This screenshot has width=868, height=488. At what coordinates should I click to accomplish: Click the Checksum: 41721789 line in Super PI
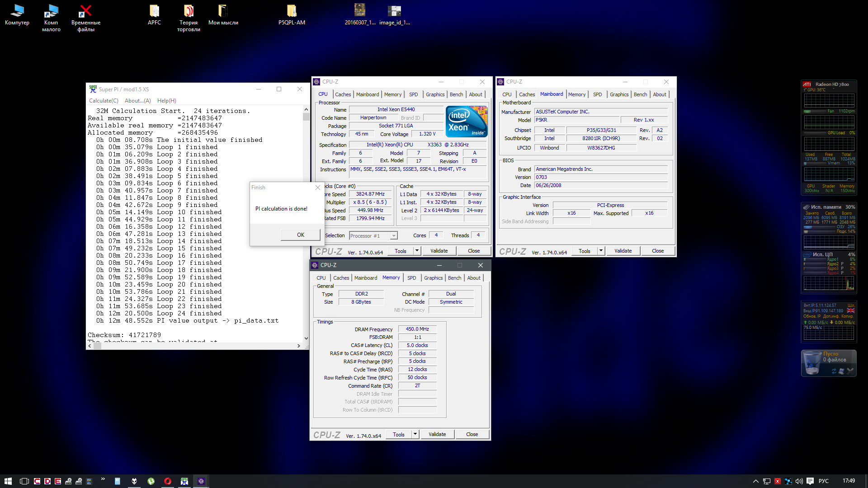coord(124,335)
